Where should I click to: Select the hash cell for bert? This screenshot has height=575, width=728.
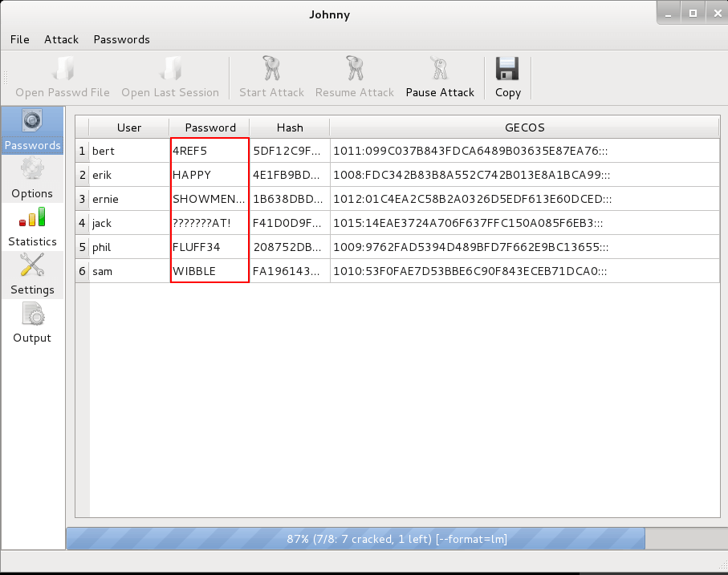point(289,151)
